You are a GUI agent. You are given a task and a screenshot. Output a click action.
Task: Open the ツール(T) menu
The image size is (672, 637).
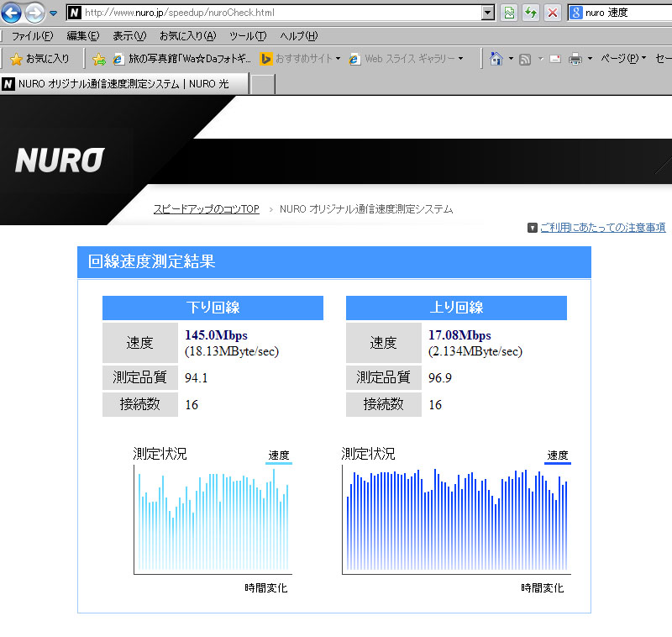tap(248, 36)
